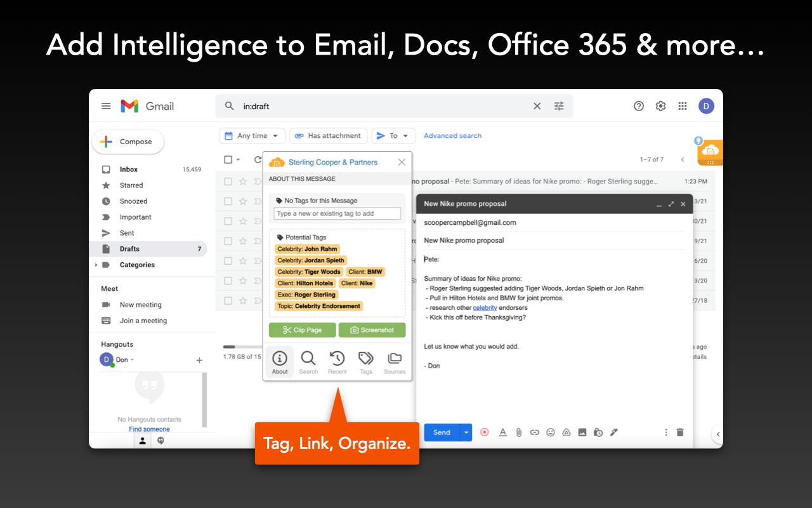Open Gmail settings gear icon
812x508 pixels.
coord(660,106)
